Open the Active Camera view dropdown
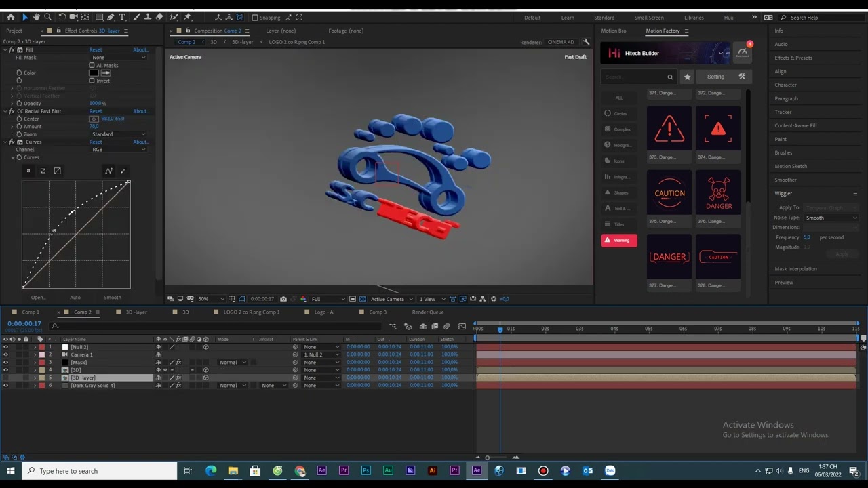868x488 pixels. [x=391, y=299]
